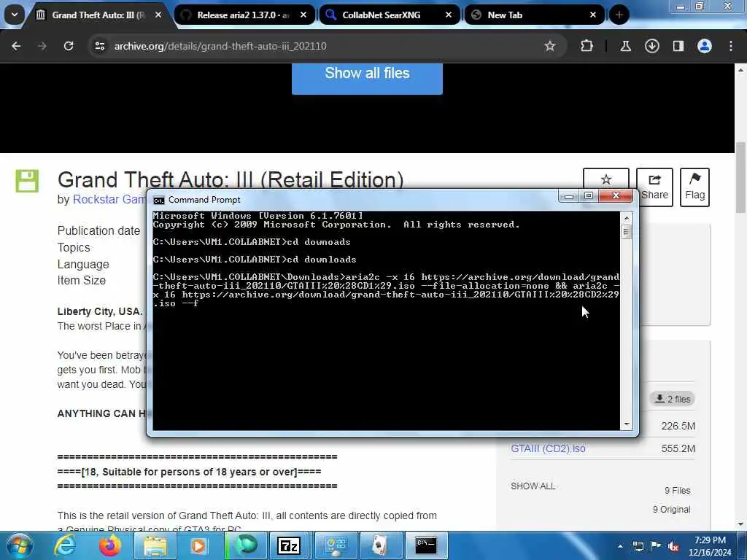This screenshot has width=747, height=560.
Task: Open Windows Media Player from taskbar
Action: [x=199, y=545]
